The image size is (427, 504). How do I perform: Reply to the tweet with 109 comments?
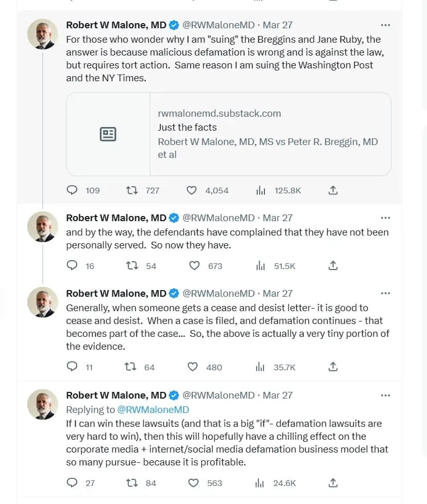point(72,190)
